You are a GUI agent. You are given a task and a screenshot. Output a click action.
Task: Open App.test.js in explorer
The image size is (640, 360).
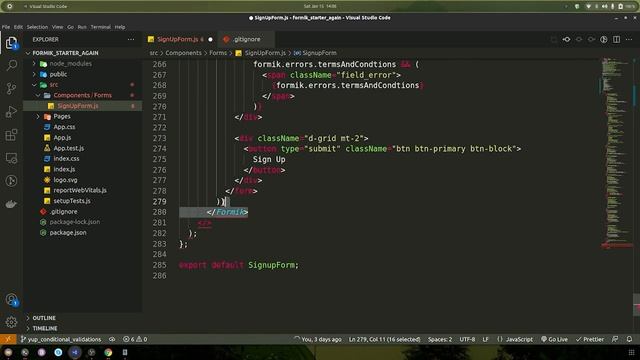coord(69,148)
